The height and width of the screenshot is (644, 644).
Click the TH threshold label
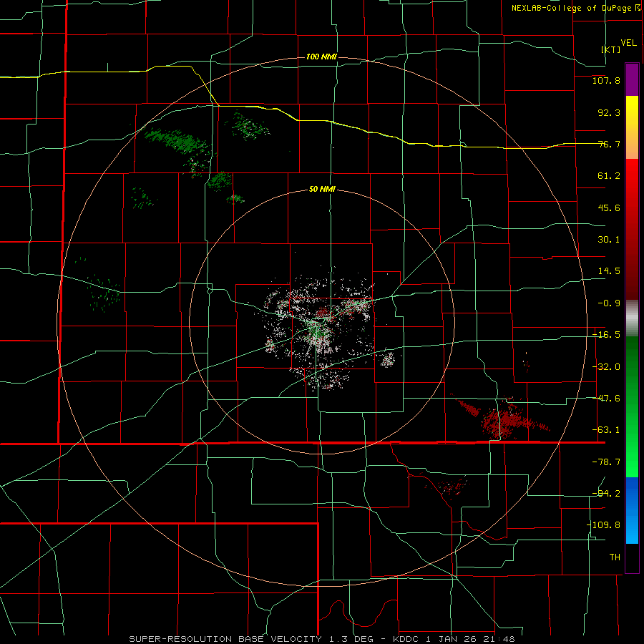pos(615,557)
